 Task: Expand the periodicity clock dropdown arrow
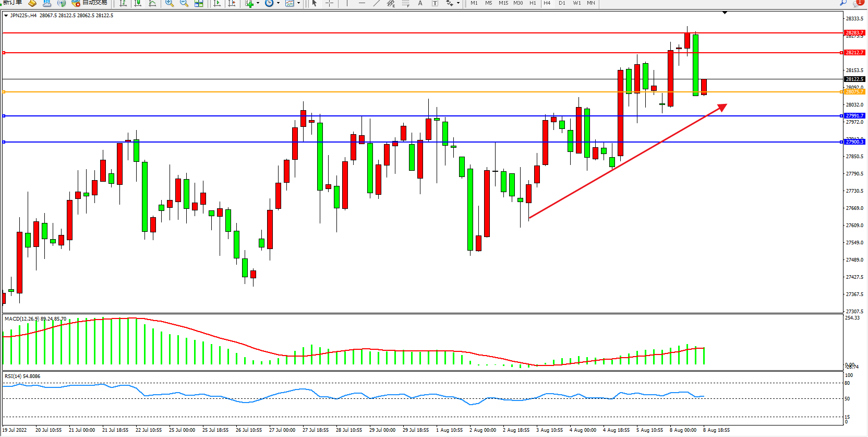(x=278, y=3)
